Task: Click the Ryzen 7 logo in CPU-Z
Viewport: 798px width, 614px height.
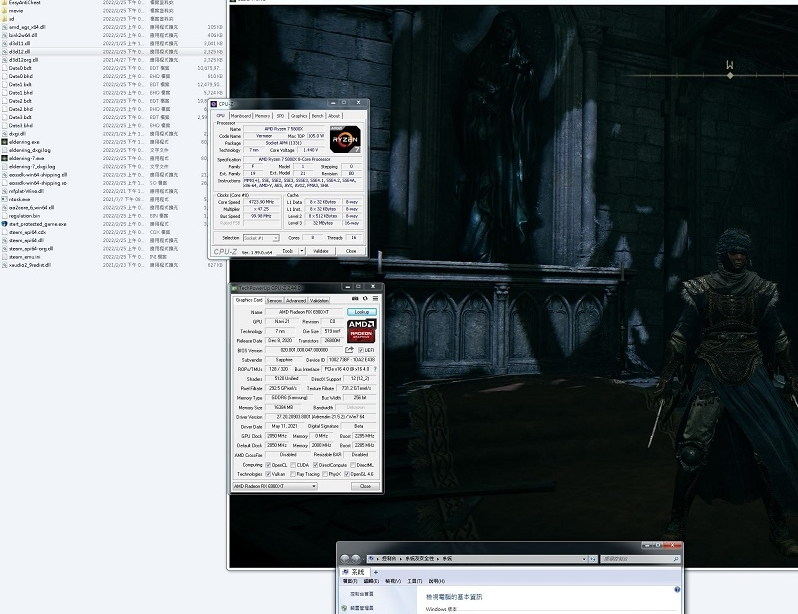Action: click(x=343, y=138)
